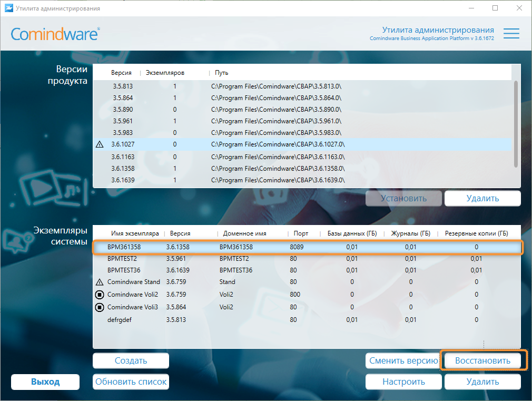
Task: Select the 3.5.983 product version row
Action: tap(302, 132)
